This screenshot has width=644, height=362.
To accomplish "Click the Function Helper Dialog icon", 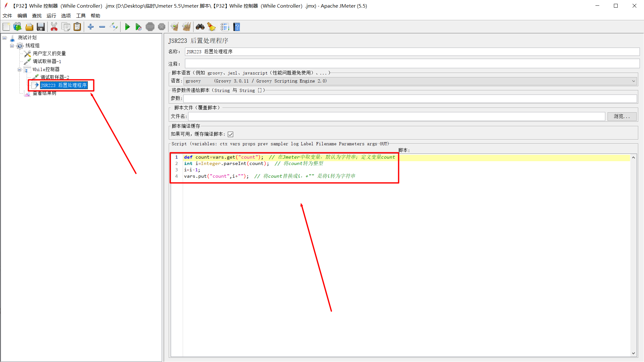I will coord(225,27).
